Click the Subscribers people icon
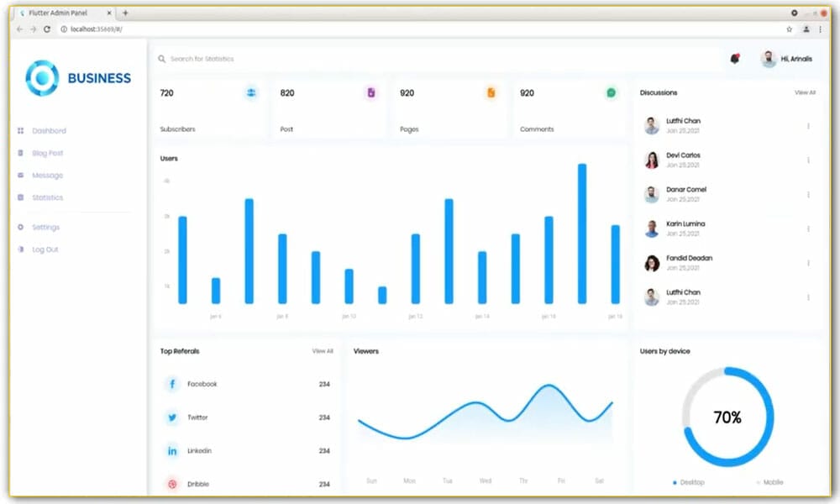This screenshot has height=504, width=840. pyautogui.click(x=250, y=93)
